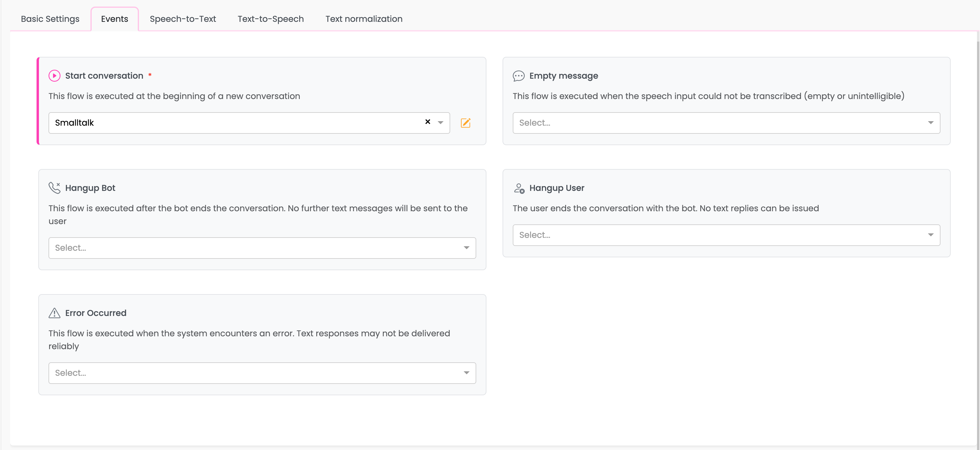Switch to the Speech-to-Text tab
The image size is (980, 450).
click(x=183, y=19)
